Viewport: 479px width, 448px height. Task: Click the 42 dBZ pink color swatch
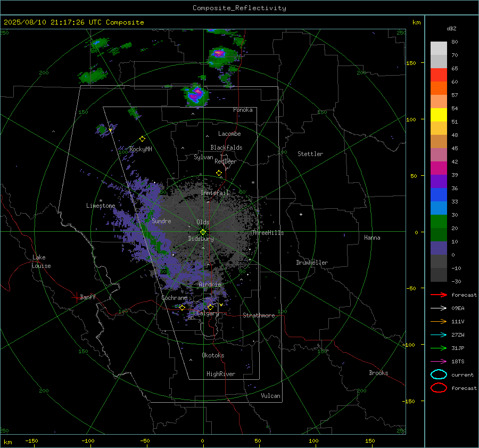click(x=439, y=154)
